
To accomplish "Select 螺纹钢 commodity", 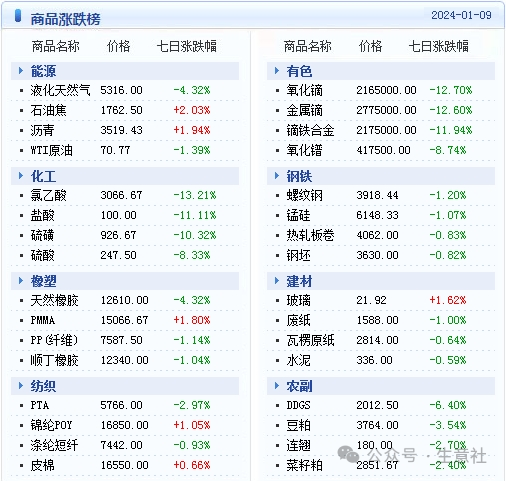I will coord(304,195).
